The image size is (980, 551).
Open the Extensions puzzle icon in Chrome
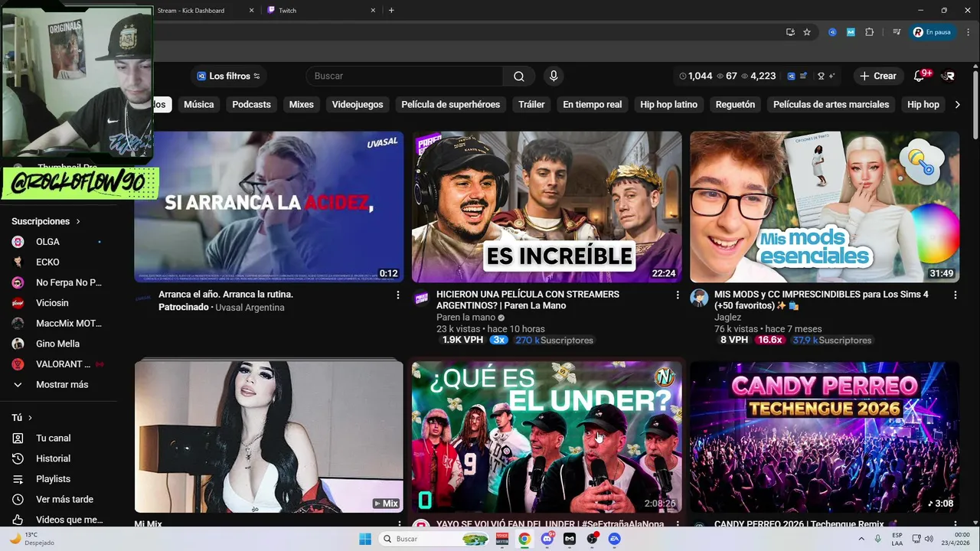(869, 32)
